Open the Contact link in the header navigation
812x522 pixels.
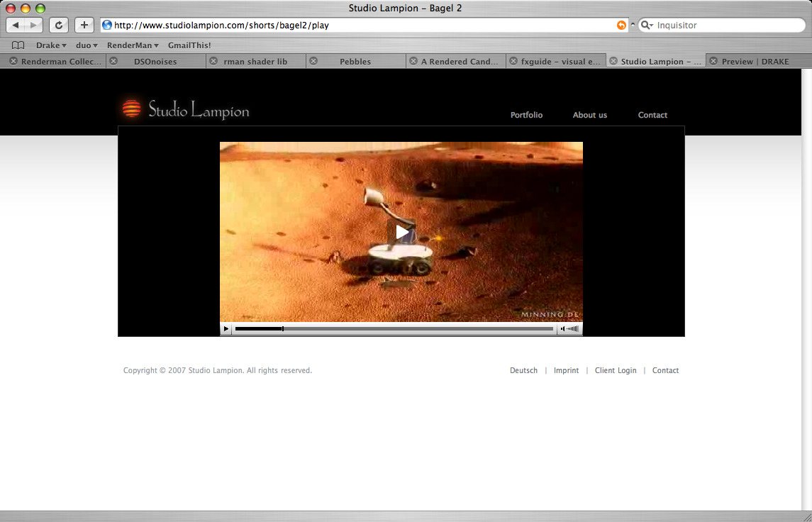click(x=652, y=115)
